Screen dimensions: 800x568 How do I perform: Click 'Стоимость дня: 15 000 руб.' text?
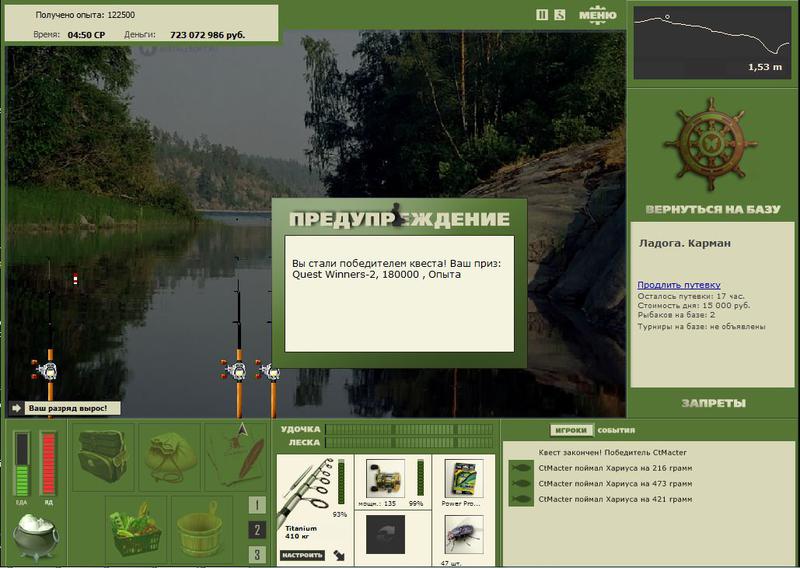coord(693,305)
